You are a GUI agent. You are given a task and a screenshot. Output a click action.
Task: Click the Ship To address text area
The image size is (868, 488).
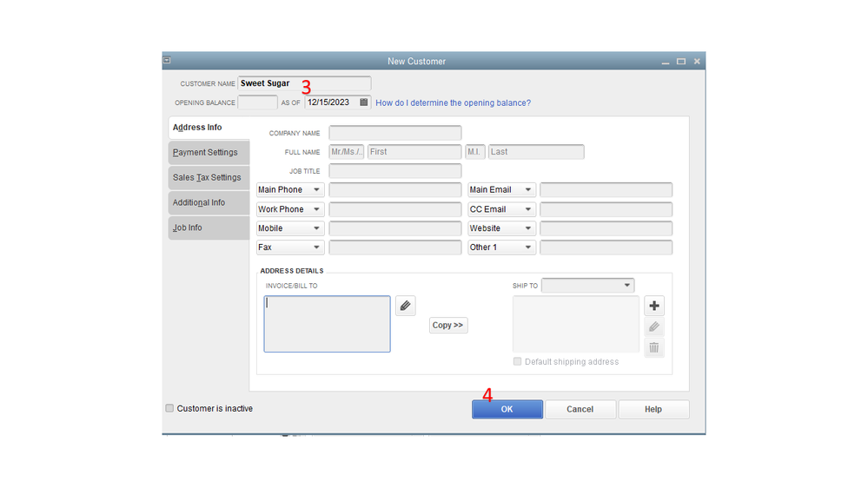click(576, 324)
